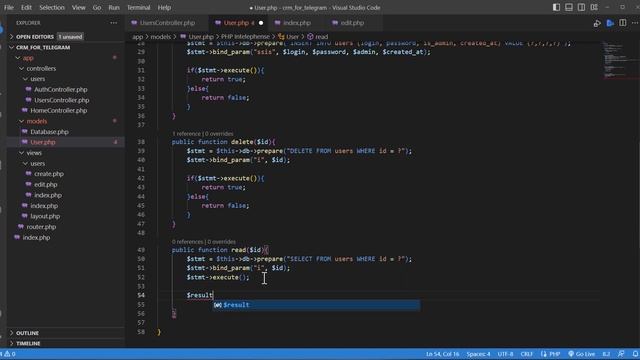Accept the $result autocomplete suggestion
This screenshot has width=640, height=360.
[x=316, y=305]
